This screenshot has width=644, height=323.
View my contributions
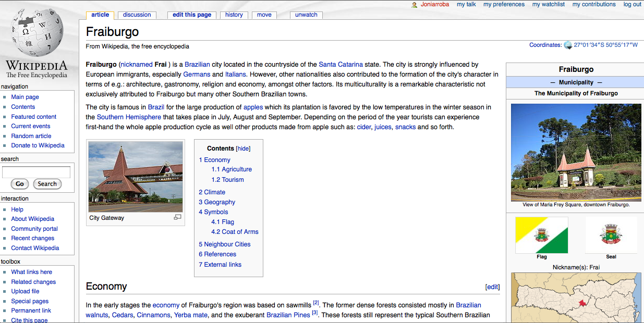click(x=594, y=4)
